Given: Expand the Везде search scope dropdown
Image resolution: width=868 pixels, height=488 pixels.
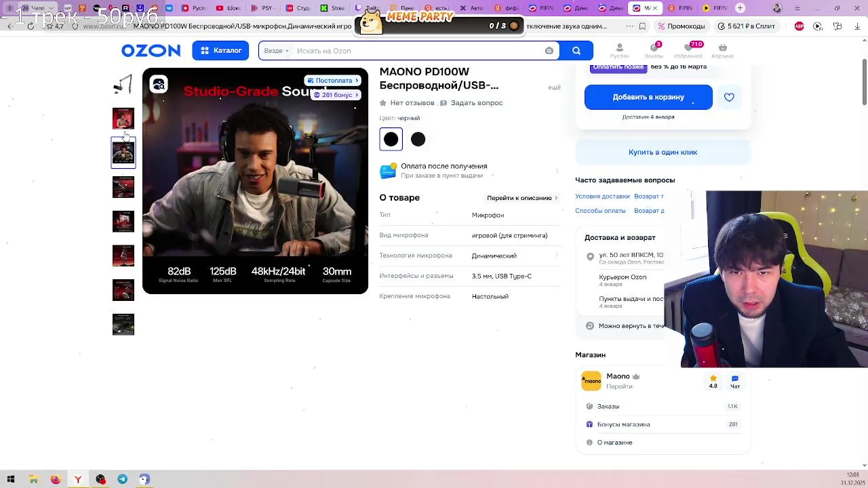Looking at the screenshot, I should pos(276,51).
